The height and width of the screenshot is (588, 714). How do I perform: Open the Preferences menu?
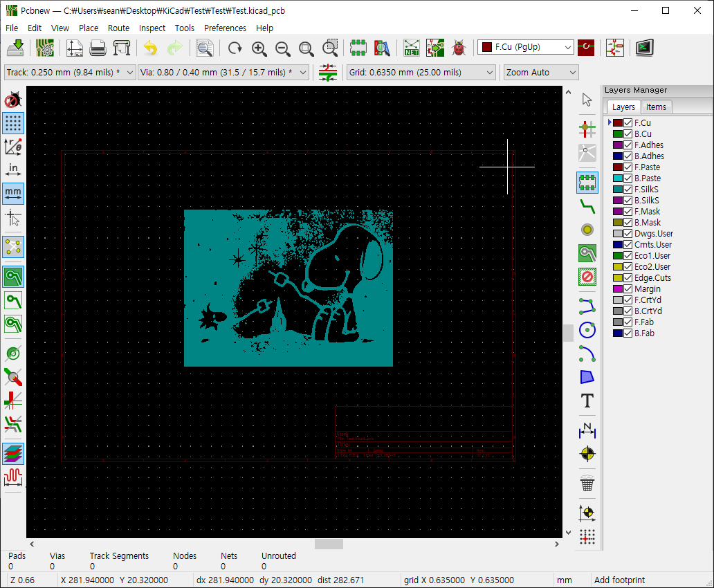pos(225,28)
